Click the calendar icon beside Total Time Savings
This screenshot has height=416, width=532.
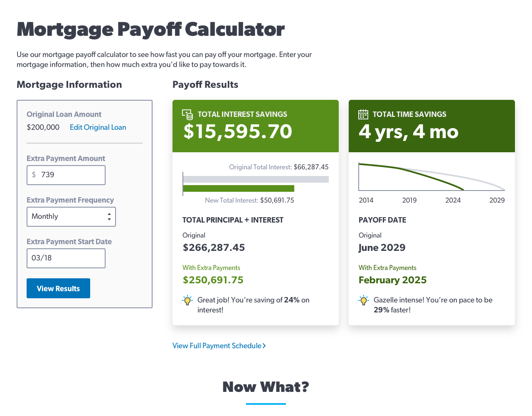pyautogui.click(x=363, y=114)
